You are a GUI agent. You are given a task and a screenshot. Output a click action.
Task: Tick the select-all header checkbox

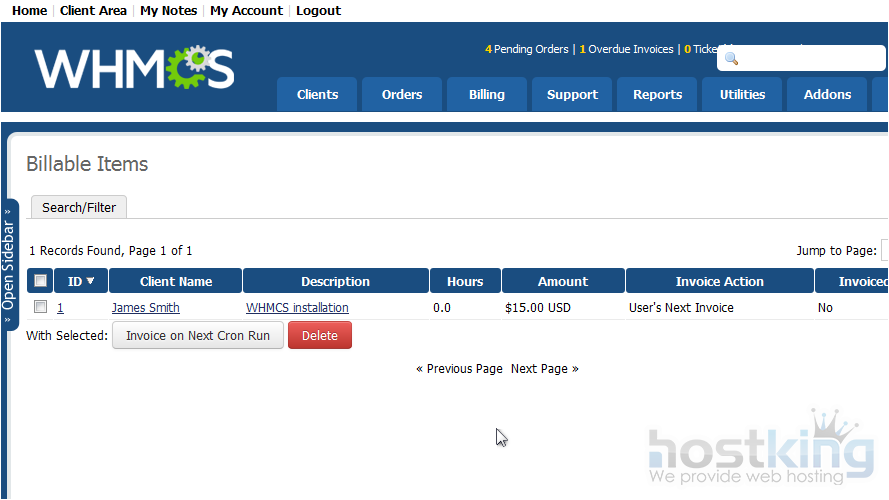[x=40, y=282]
